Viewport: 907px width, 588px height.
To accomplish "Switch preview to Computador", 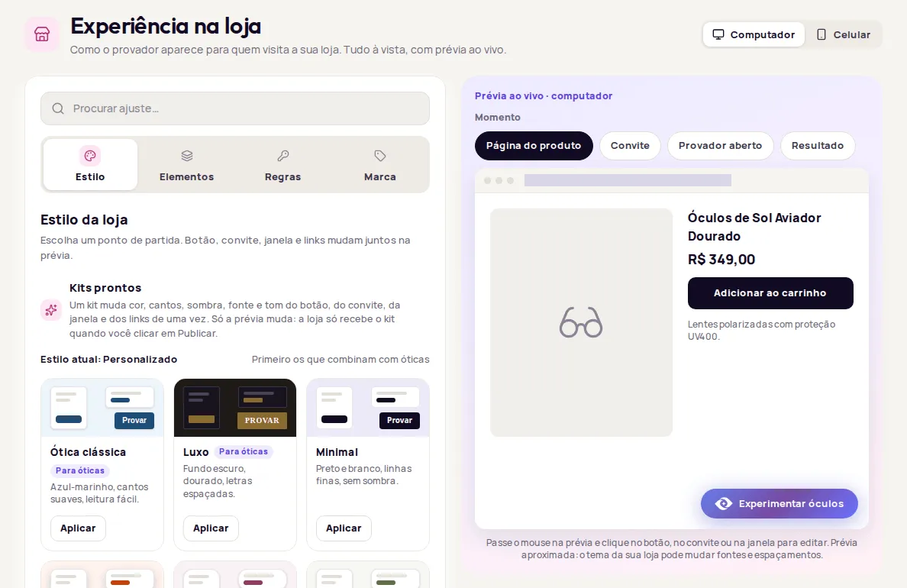I will pos(754,34).
